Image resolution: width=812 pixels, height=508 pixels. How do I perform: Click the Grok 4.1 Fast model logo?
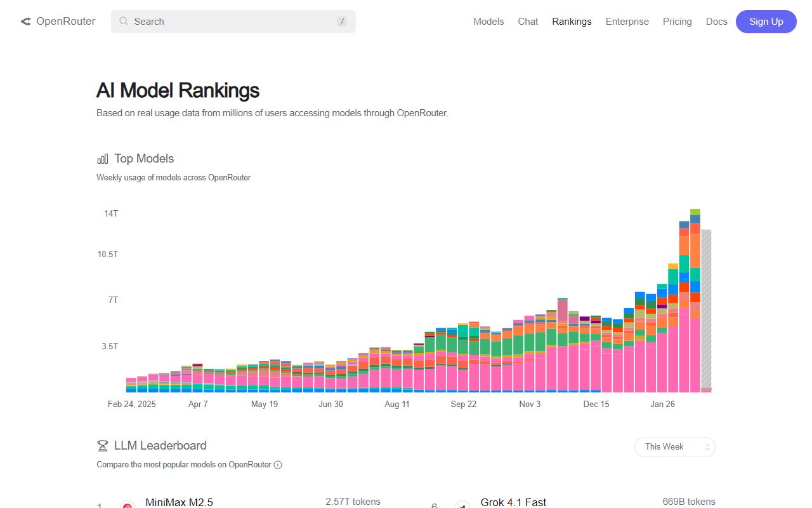[x=462, y=505]
